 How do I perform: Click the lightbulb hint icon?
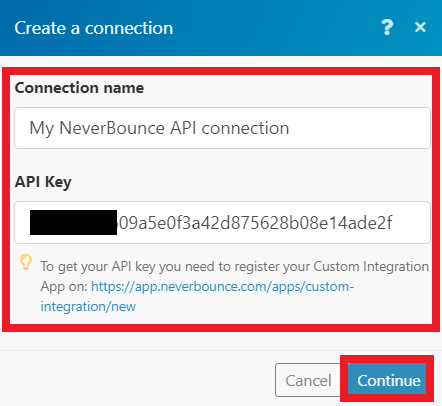(26, 262)
